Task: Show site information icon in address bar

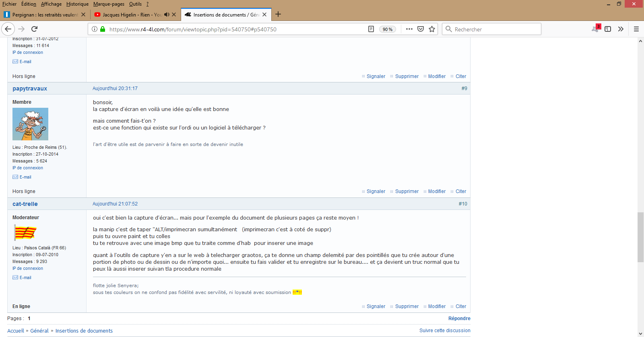Action: (95, 29)
